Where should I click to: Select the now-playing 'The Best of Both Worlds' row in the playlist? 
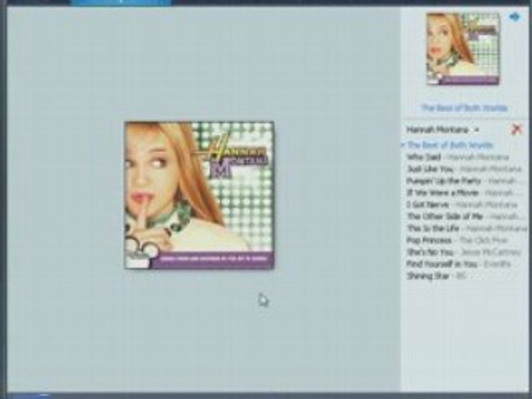point(450,145)
